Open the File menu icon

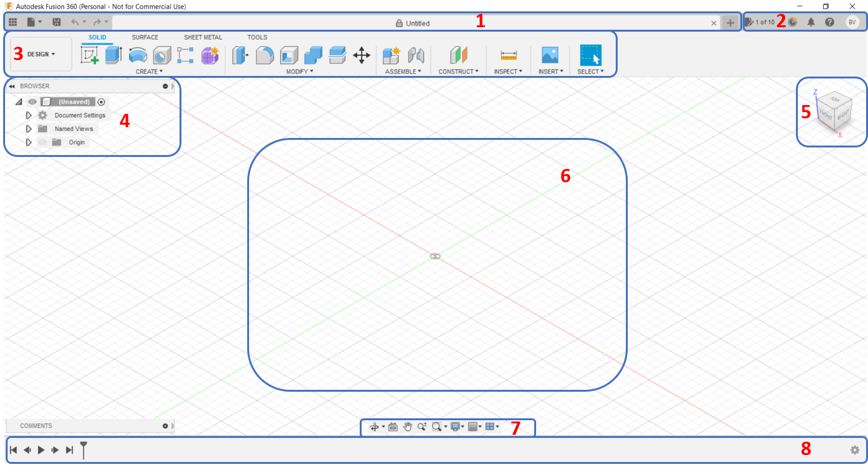tap(31, 22)
